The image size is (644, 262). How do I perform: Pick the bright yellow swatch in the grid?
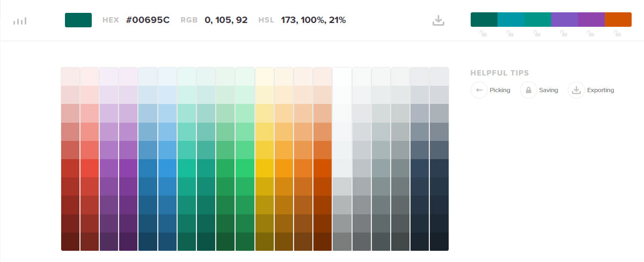[265, 168]
